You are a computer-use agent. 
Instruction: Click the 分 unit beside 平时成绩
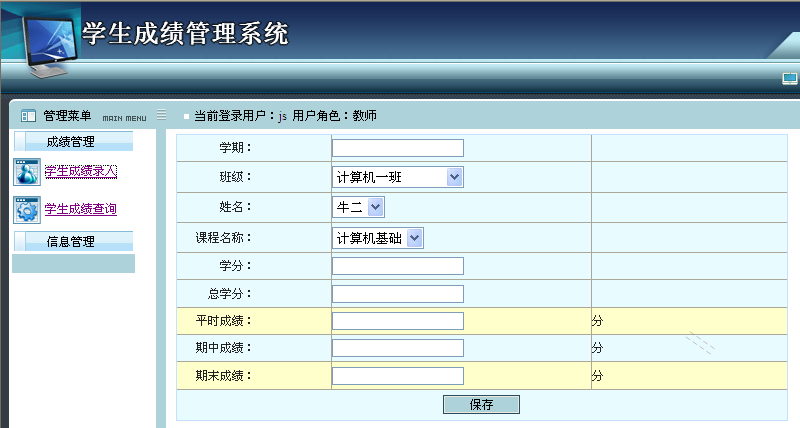(x=597, y=321)
